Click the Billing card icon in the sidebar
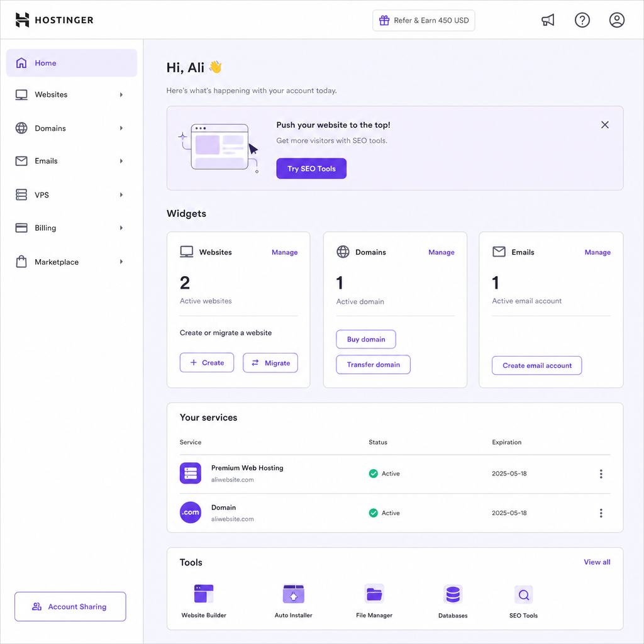Image resolution: width=644 pixels, height=644 pixels. tap(21, 228)
